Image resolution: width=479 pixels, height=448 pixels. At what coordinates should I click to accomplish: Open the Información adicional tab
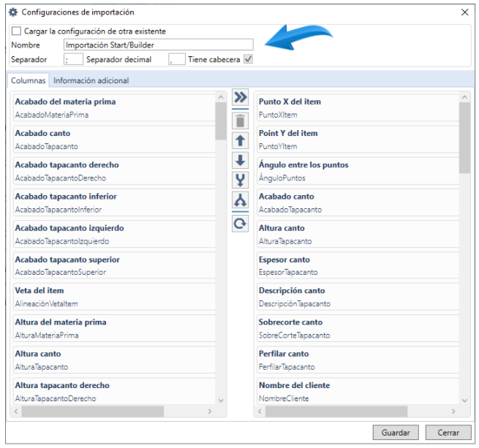91,80
